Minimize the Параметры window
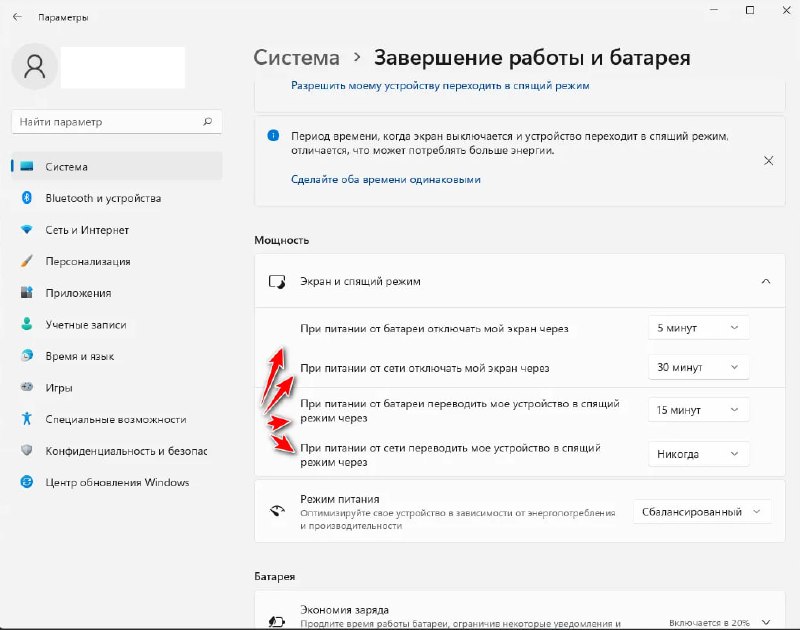The height and width of the screenshot is (630, 800). [714, 10]
